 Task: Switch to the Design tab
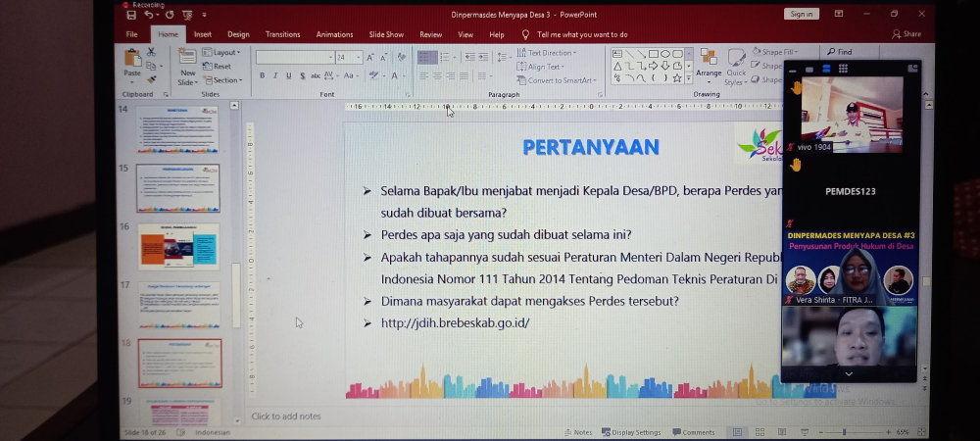point(238,34)
